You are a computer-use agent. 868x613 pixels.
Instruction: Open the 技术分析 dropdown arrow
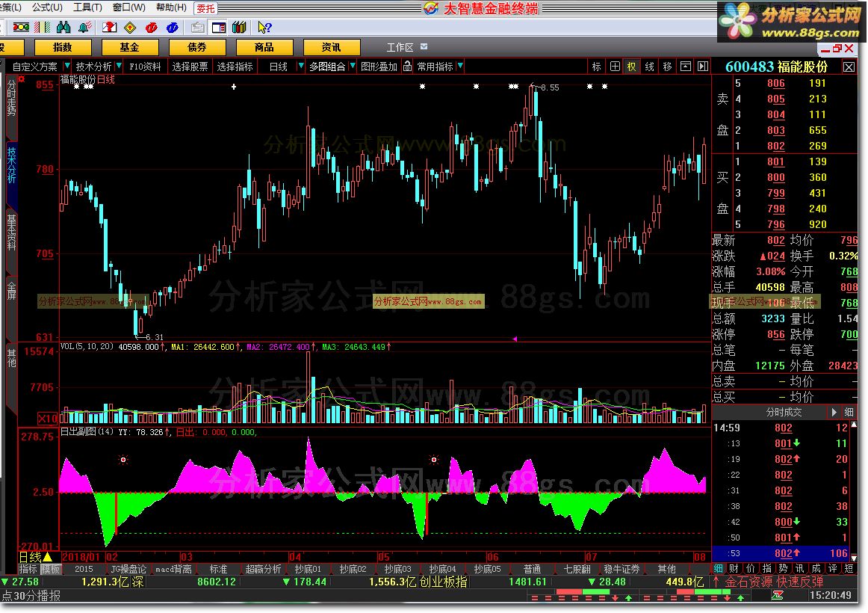(119, 66)
